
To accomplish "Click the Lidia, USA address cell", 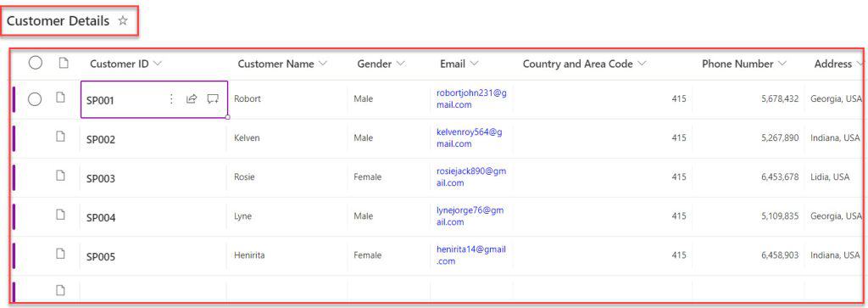I will point(830,177).
